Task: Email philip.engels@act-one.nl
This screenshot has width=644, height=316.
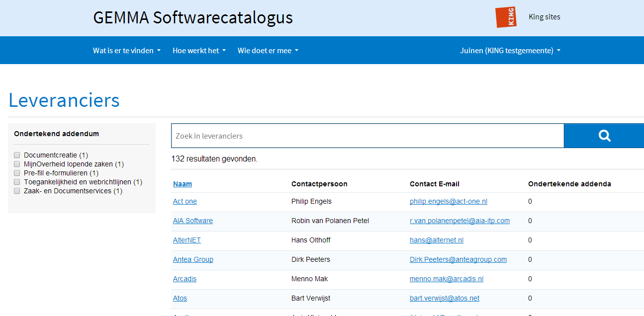Action: 449,201
